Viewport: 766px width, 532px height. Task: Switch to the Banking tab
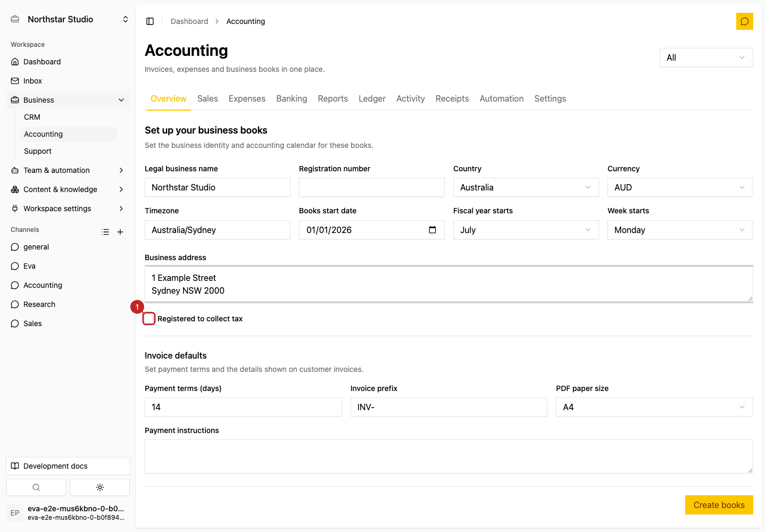coord(292,98)
